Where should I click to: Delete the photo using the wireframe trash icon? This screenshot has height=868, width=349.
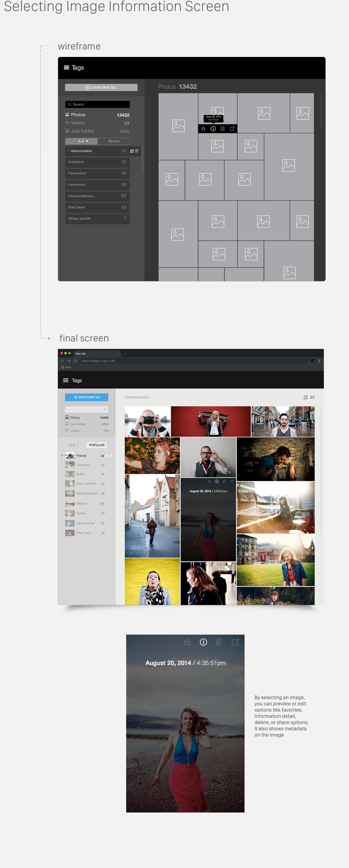[222, 129]
